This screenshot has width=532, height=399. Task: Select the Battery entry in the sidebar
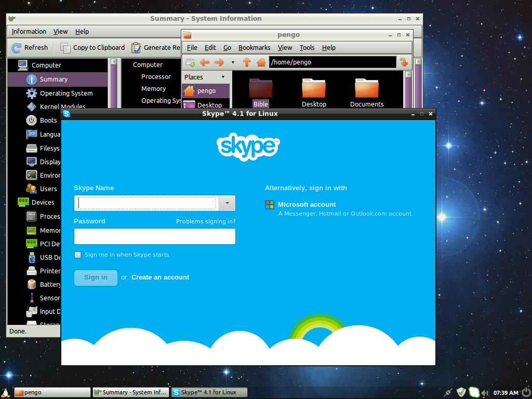43,285
